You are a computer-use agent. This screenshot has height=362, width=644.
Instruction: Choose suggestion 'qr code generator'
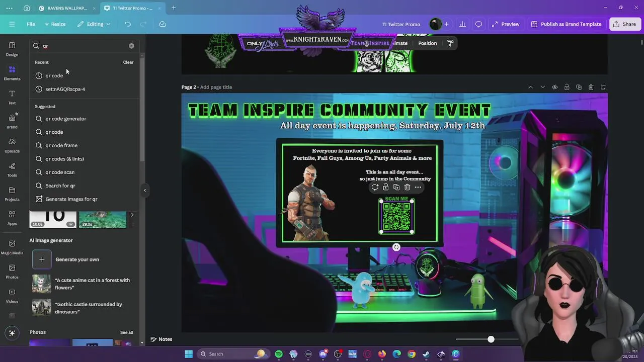click(84, 119)
